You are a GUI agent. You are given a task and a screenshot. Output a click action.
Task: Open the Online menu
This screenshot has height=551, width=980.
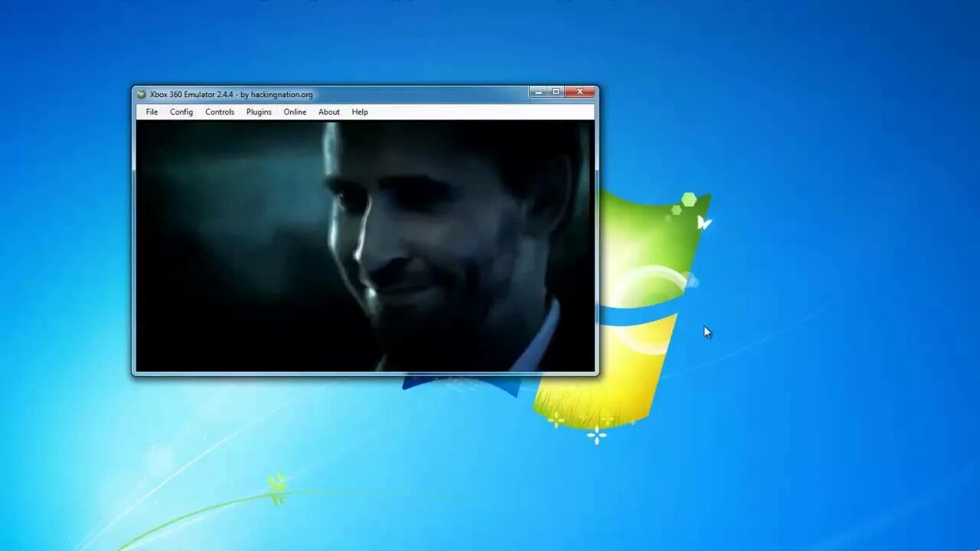(295, 112)
